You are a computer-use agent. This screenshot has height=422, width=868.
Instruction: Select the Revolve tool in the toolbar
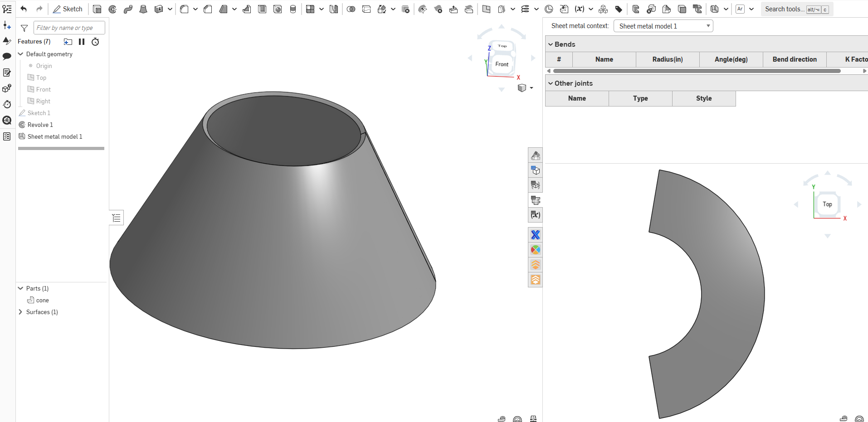pos(112,9)
